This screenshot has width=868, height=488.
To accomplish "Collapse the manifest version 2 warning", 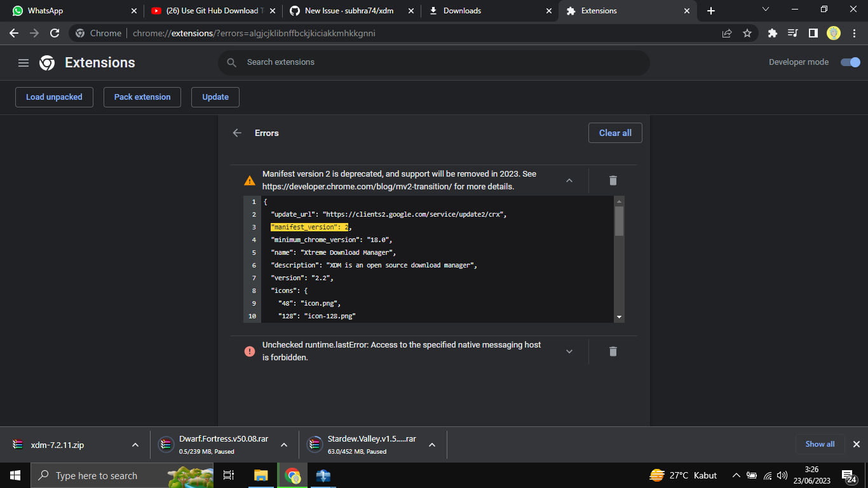I will tap(569, 180).
